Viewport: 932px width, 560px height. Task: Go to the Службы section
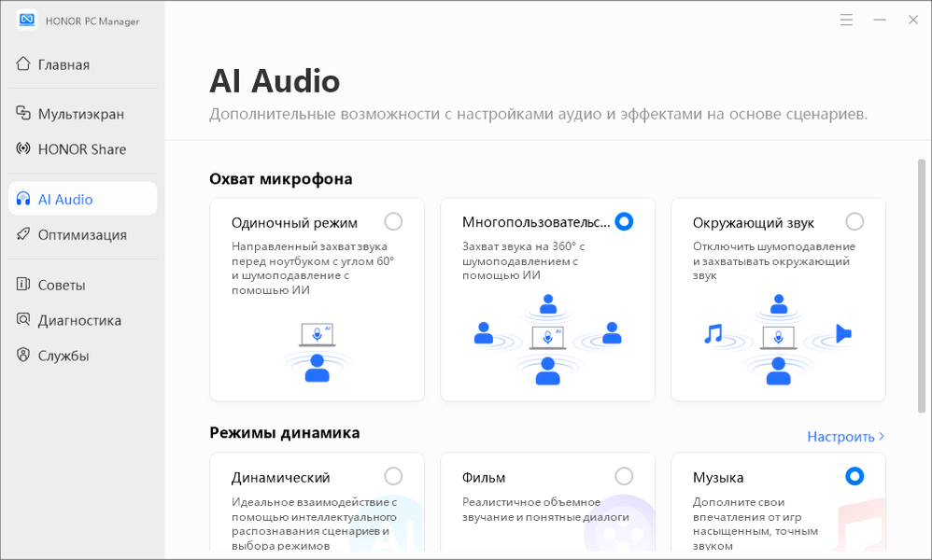(82, 356)
